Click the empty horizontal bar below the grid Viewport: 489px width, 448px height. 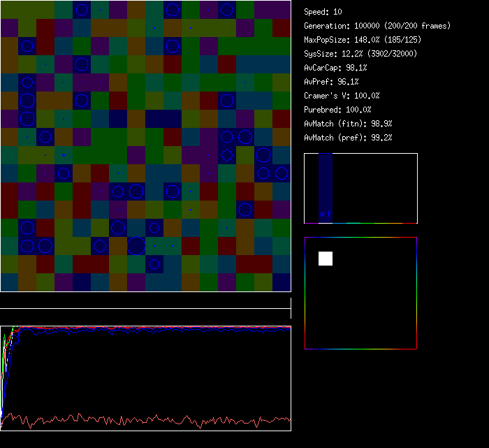click(x=145, y=302)
